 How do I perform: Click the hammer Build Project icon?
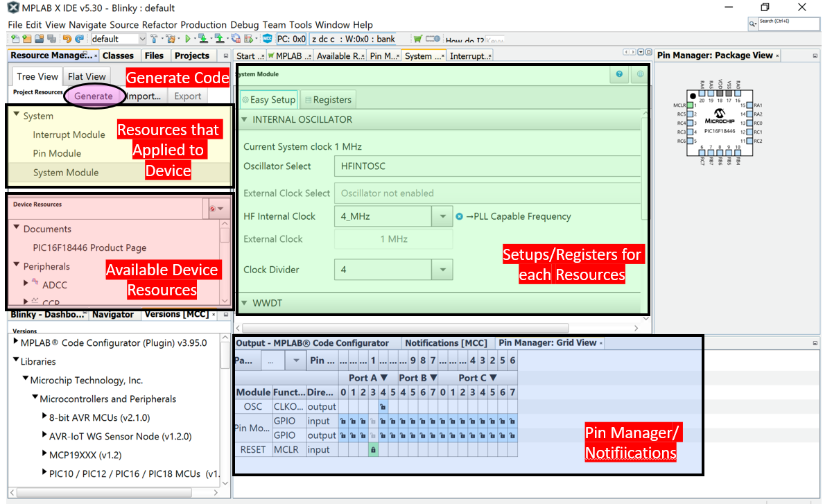click(154, 39)
